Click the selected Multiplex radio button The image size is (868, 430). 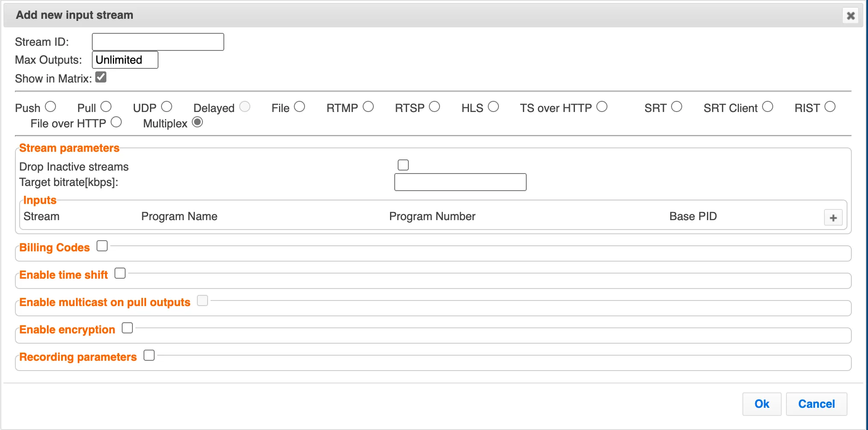(x=197, y=122)
